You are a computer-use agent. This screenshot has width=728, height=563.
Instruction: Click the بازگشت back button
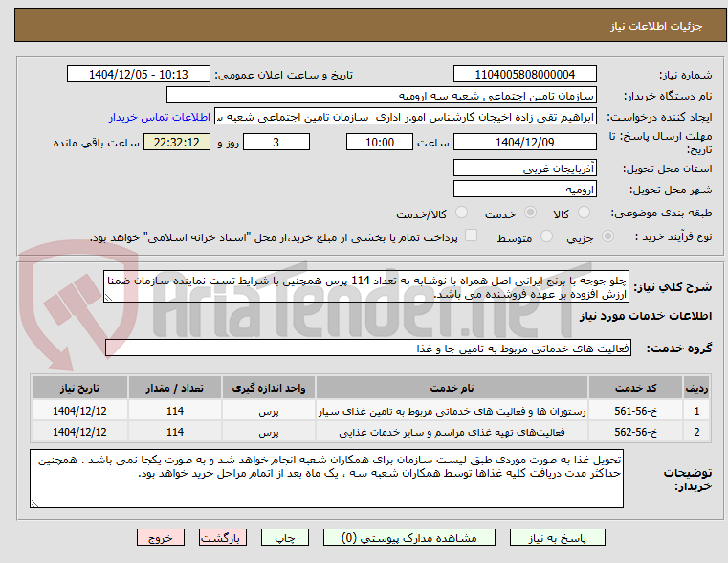coord(222,538)
